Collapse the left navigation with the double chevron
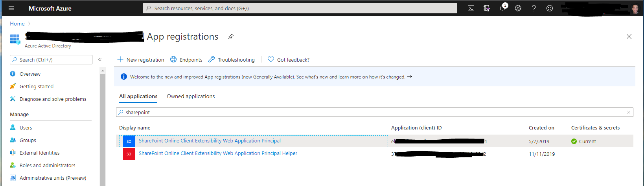The image size is (644, 186). coord(100,60)
